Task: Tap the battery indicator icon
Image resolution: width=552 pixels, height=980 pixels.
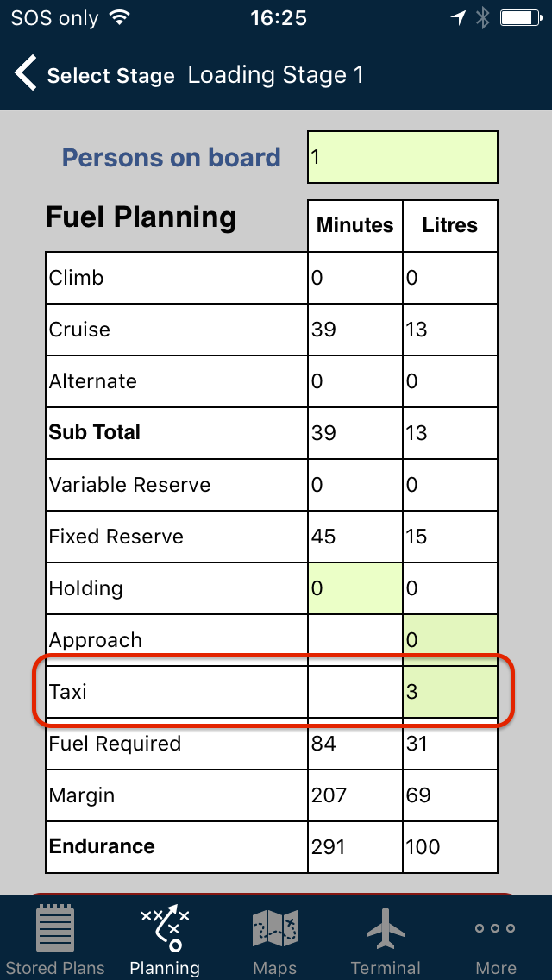Action: coord(520,18)
